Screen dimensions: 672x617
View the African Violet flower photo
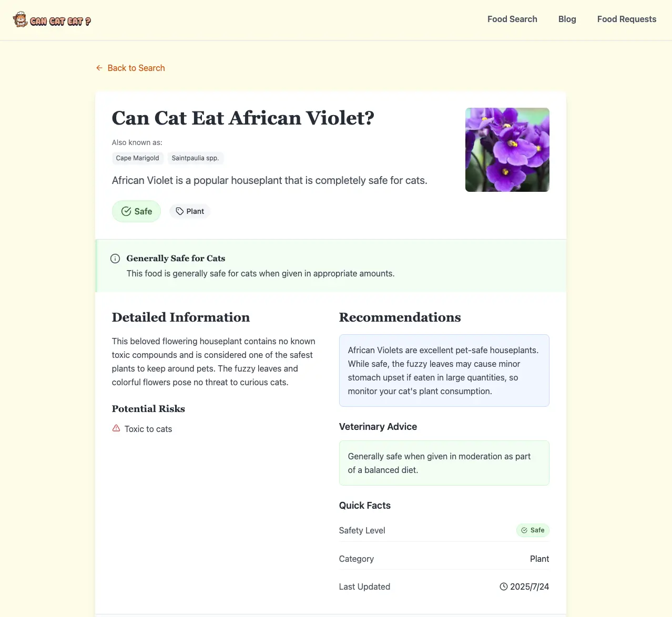click(x=507, y=150)
